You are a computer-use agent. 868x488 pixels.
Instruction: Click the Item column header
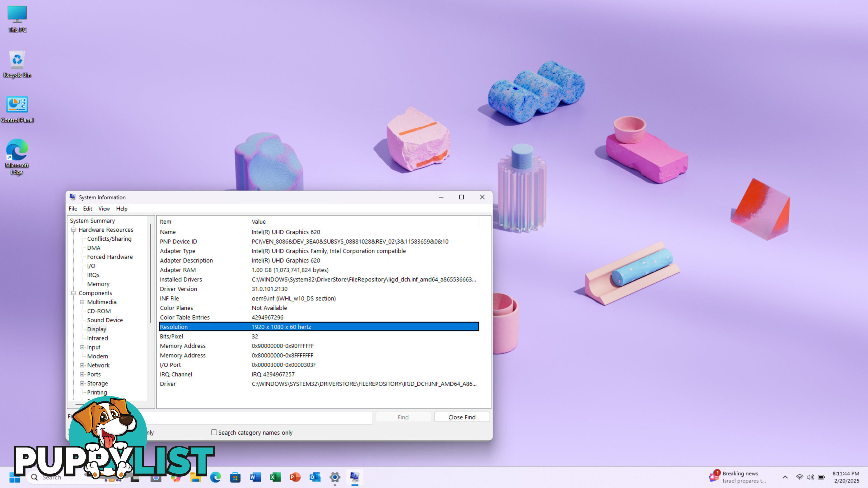(203, 222)
